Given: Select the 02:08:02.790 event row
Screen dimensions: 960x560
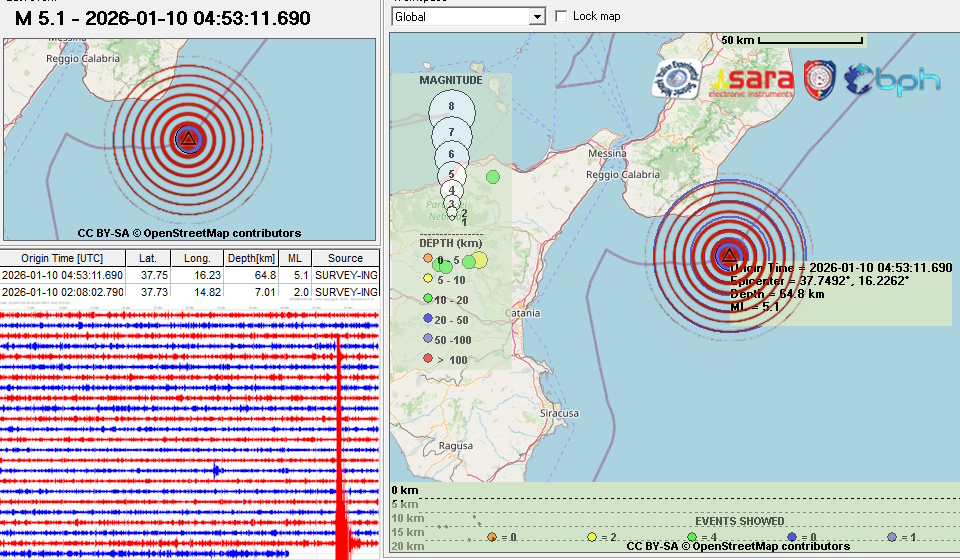Looking at the screenshot, I should click(x=62, y=292).
